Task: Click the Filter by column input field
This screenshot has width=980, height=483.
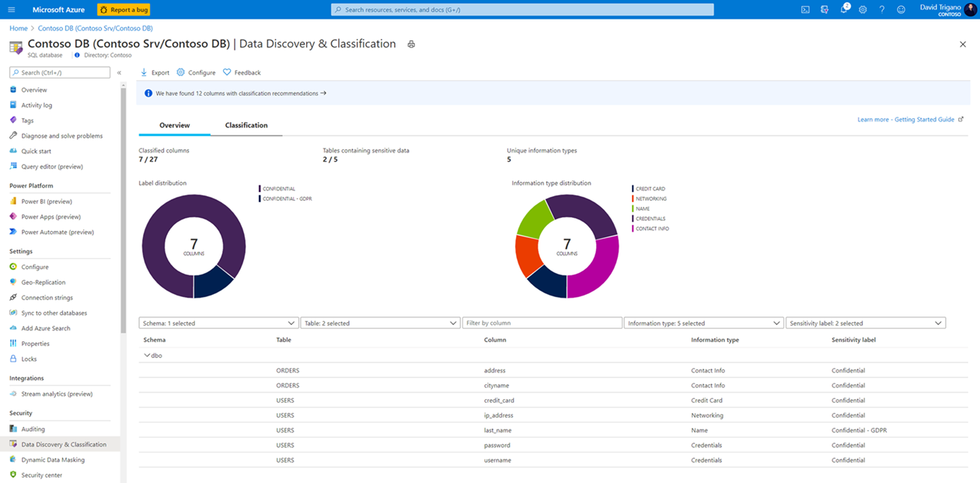Action: point(542,323)
